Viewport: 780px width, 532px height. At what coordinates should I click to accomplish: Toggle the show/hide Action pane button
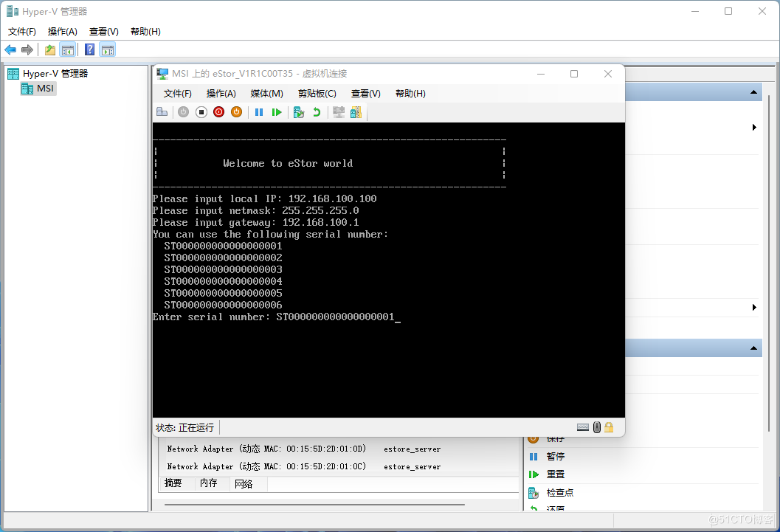(108, 50)
